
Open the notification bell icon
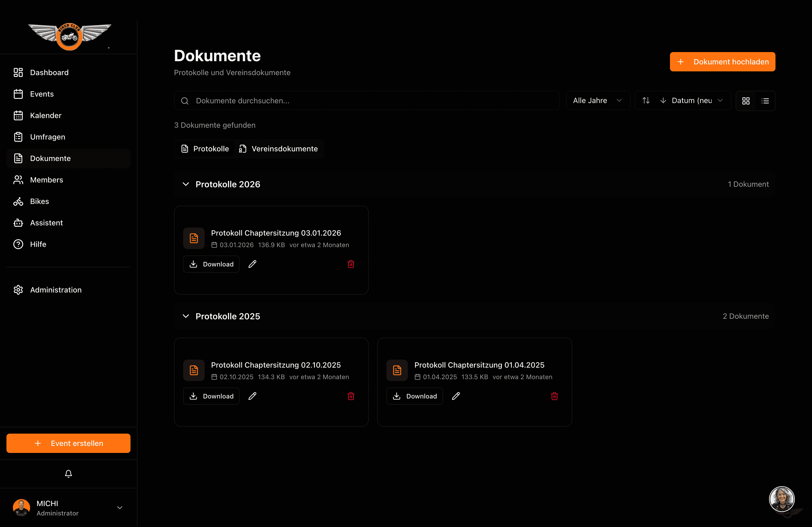(x=68, y=474)
